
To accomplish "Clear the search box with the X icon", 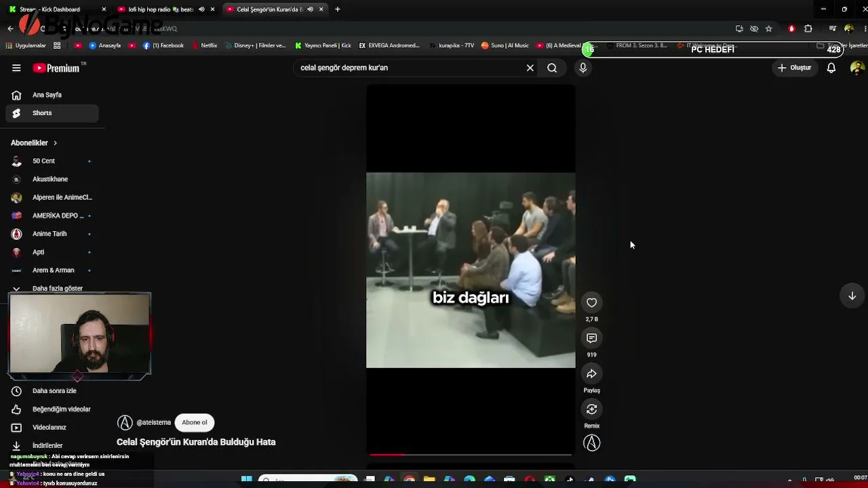I will 530,68.
